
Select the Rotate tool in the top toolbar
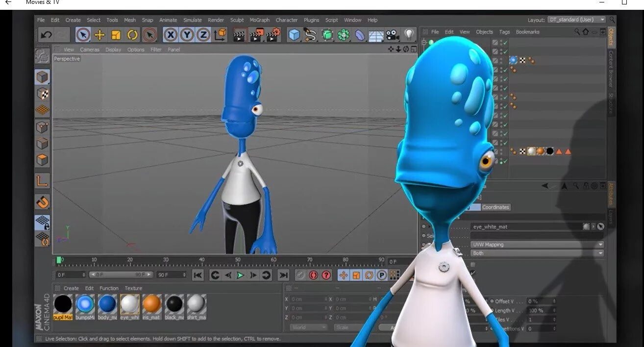click(132, 35)
